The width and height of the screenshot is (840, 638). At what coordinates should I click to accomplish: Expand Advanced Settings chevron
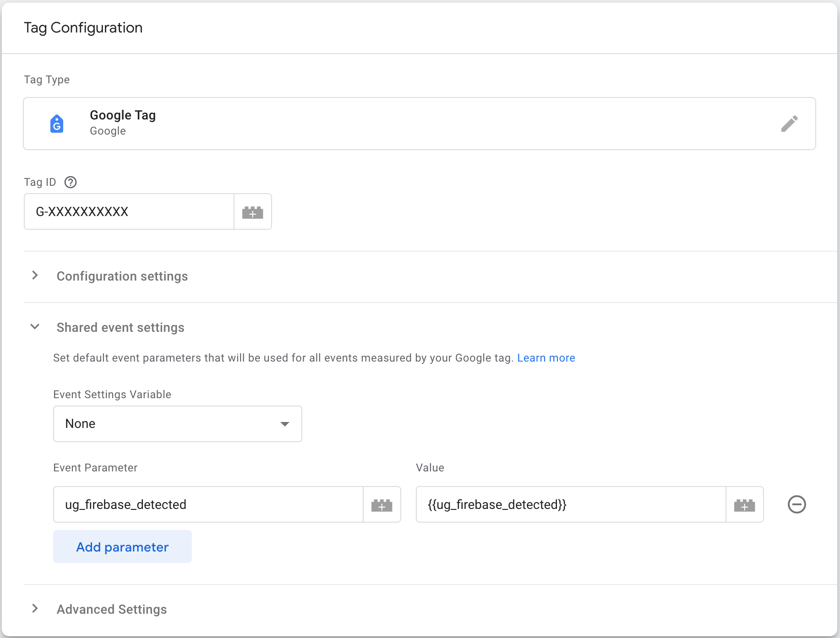tap(35, 609)
